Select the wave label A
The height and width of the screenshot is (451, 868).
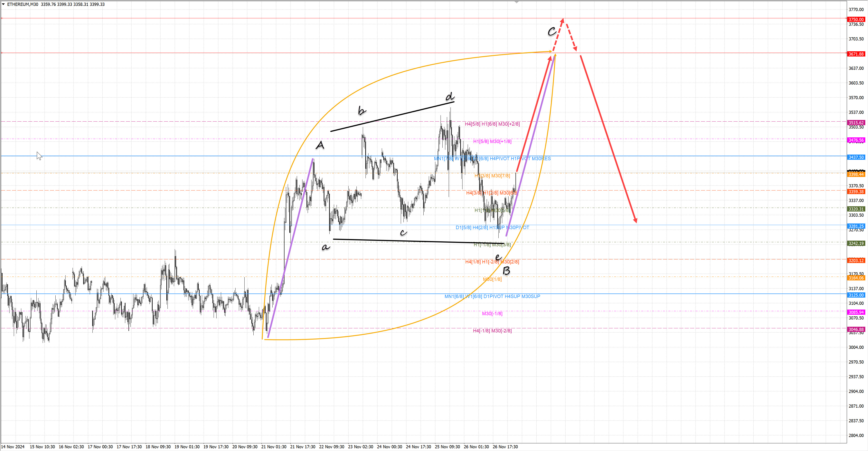(320, 145)
